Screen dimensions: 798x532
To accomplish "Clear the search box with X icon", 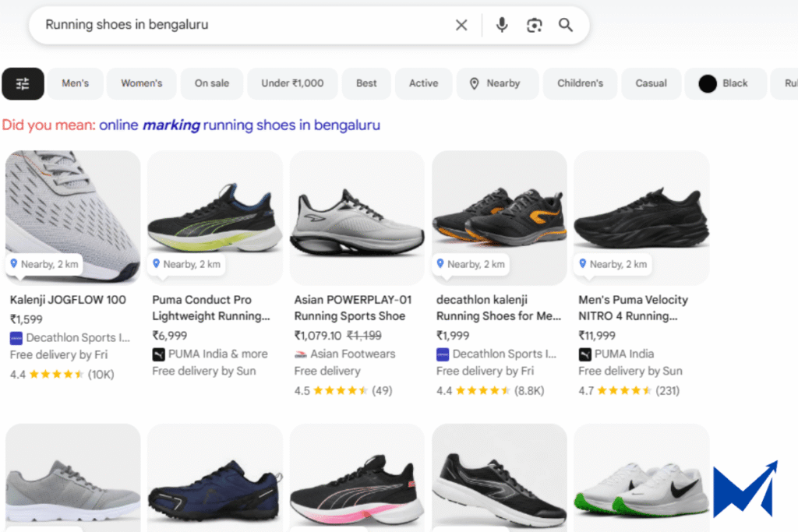I will pos(461,25).
